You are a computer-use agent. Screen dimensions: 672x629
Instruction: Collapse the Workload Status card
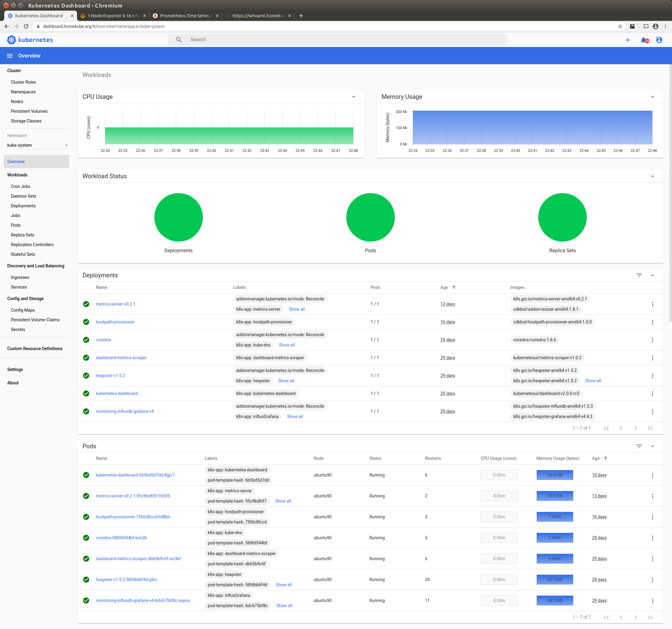pos(652,176)
